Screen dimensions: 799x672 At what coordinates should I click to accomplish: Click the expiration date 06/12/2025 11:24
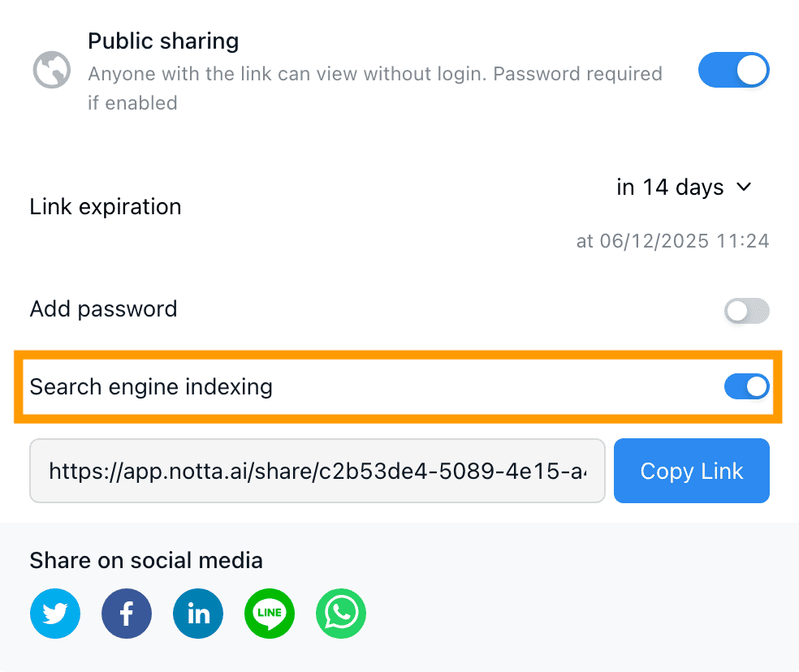point(672,241)
